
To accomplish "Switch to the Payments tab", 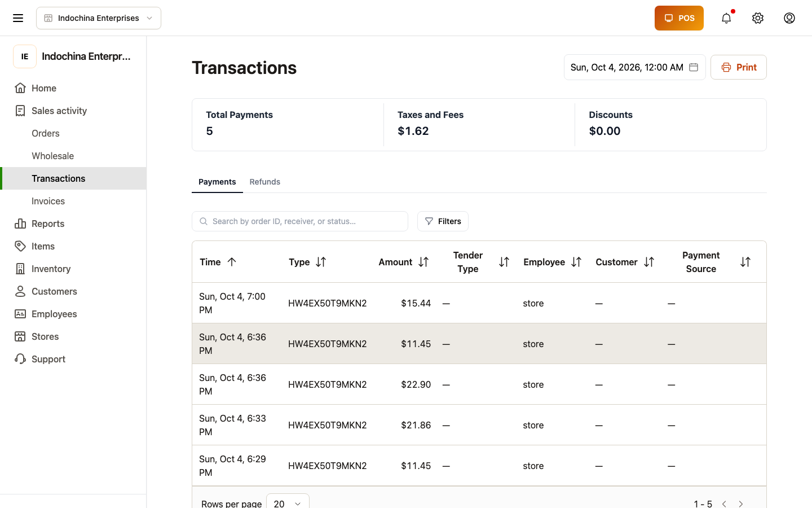I will [x=217, y=182].
